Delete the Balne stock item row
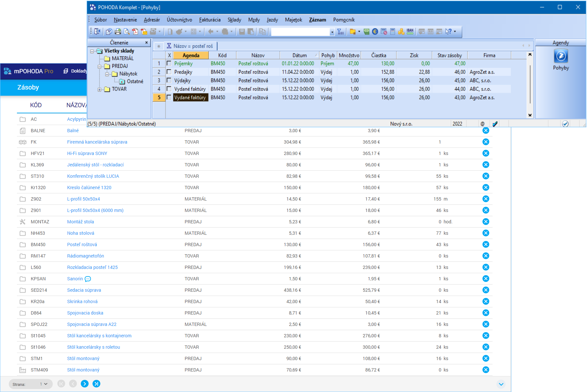 click(486, 131)
